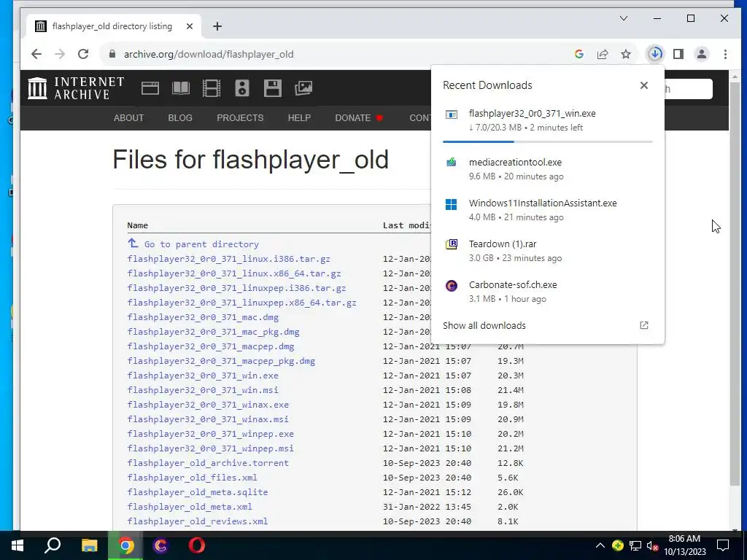This screenshot has height=560, width=747.
Task: Open the HELP menu item
Action: tap(299, 117)
